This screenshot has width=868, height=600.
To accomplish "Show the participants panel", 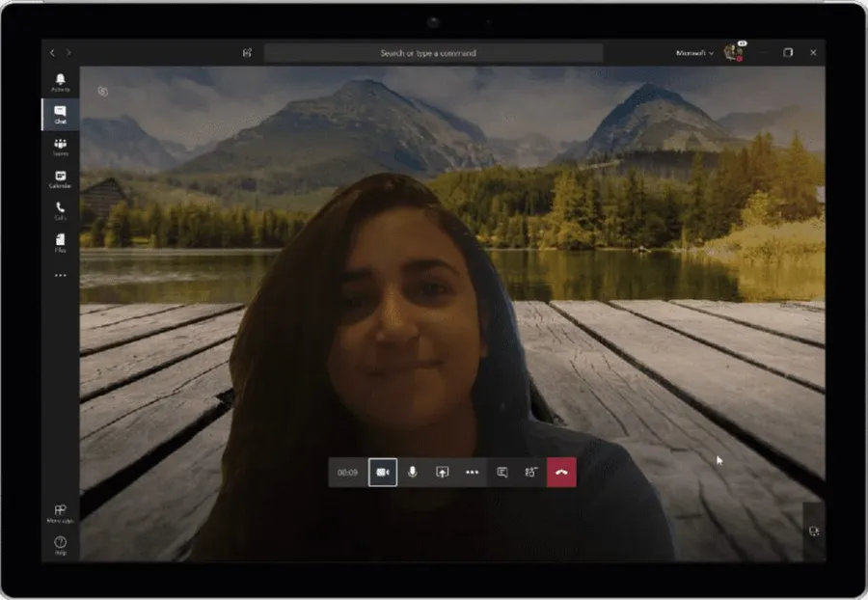I will [x=530, y=473].
